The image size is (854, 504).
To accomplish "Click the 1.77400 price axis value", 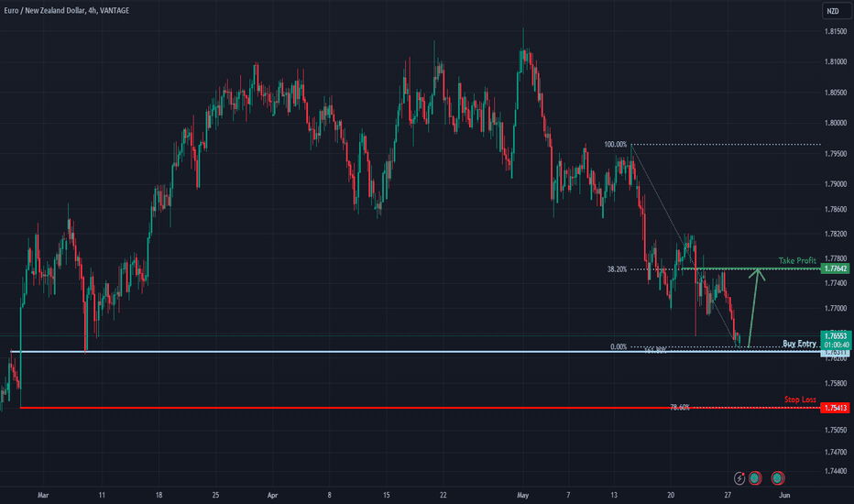I will pos(836,283).
